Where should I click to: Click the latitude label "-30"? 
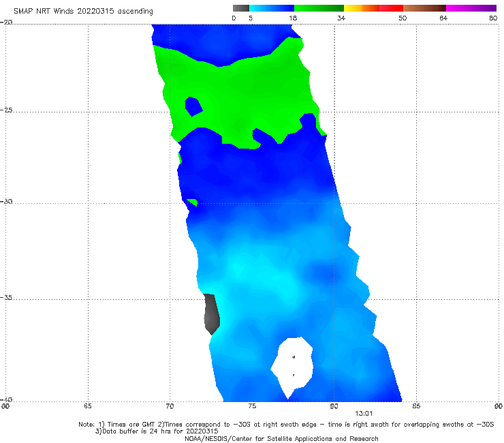pyautogui.click(x=6, y=201)
